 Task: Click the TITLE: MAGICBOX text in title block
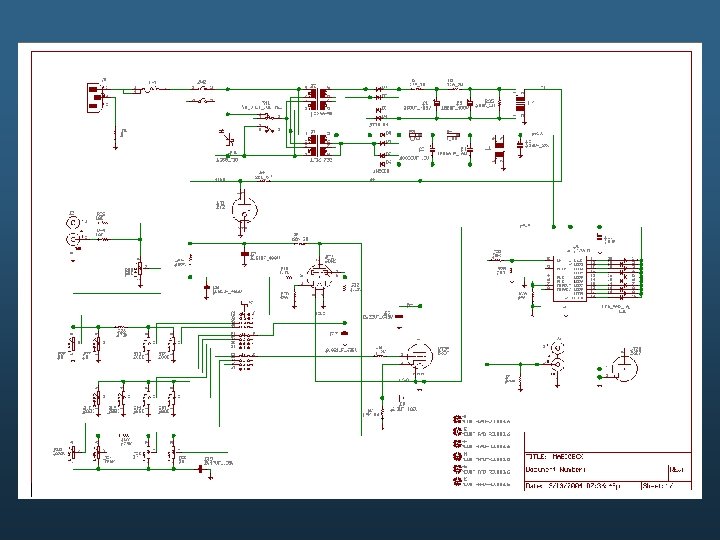[x=554, y=457]
